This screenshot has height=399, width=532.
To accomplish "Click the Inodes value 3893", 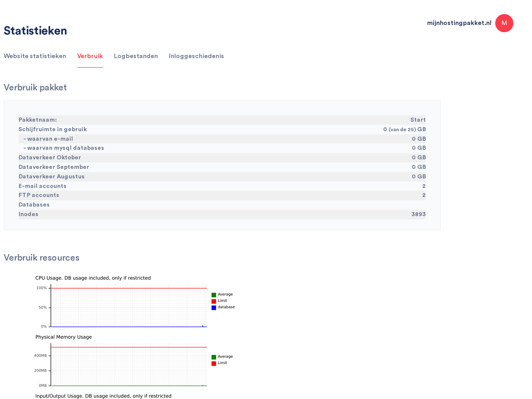I will coord(419,214).
